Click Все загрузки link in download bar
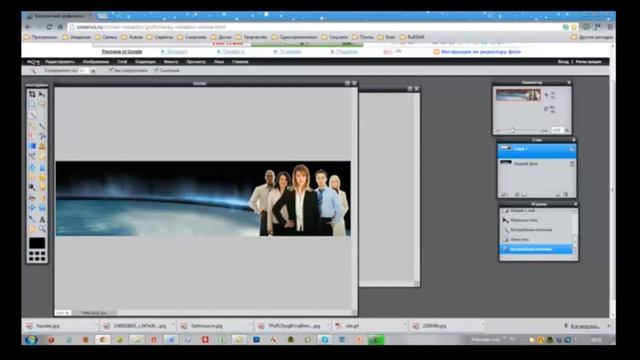The image size is (640, 360). [585, 326]
